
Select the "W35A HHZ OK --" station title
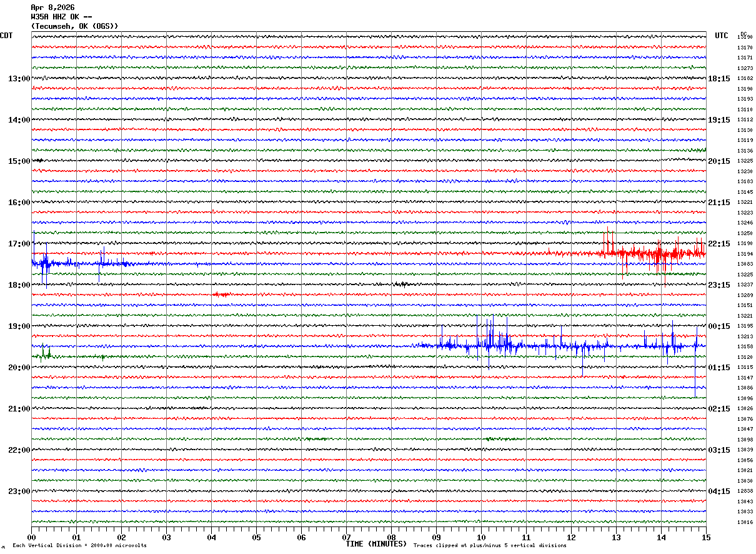61,17
